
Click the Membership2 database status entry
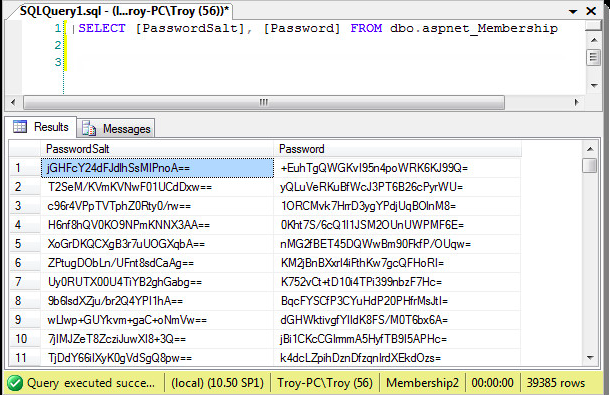pos(422,383)
